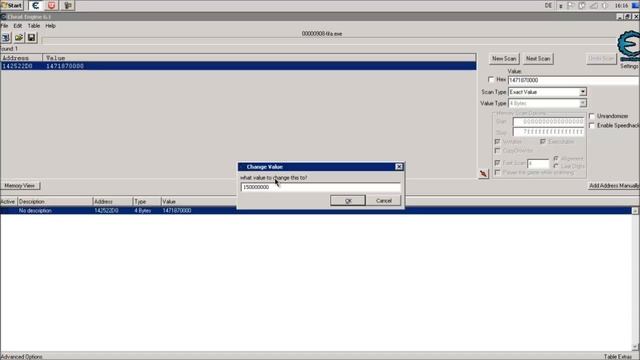Click the Next Scan button
This screenshot has width=640, height=360.
click(x=538, y=59)
